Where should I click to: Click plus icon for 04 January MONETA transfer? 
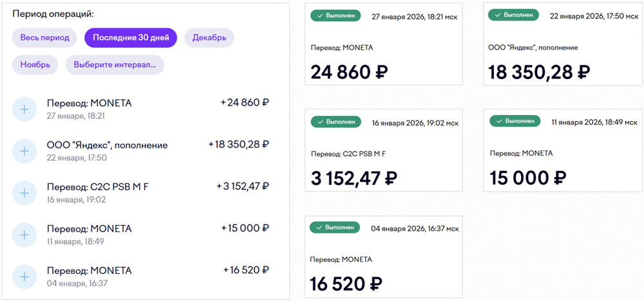click(24, 277)
